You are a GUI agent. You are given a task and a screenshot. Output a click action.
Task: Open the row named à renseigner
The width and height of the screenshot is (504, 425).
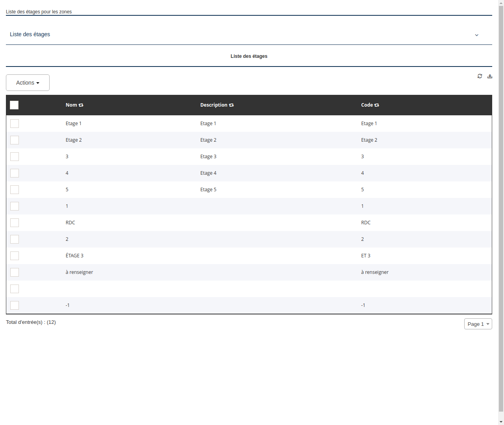click(79, 272)
